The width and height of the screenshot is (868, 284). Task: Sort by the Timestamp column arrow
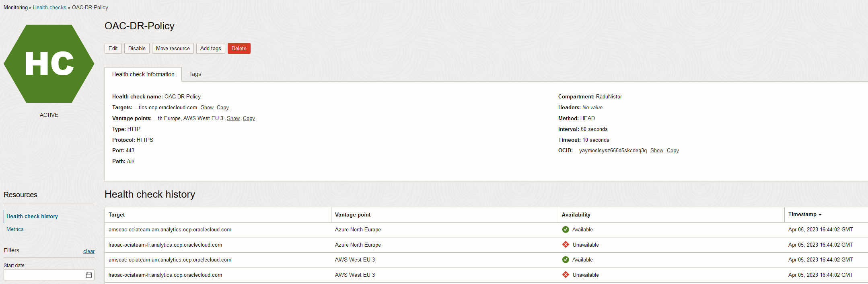tap(820, 215)
